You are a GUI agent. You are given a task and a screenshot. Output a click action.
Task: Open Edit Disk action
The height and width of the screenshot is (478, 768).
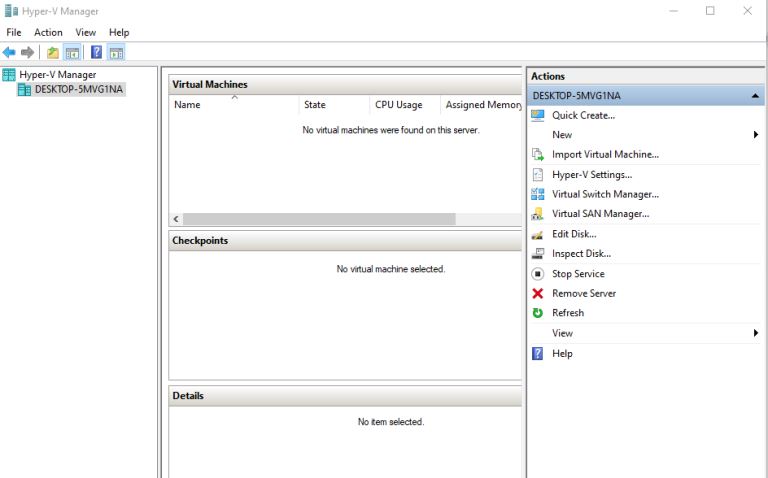coord(574,234)
